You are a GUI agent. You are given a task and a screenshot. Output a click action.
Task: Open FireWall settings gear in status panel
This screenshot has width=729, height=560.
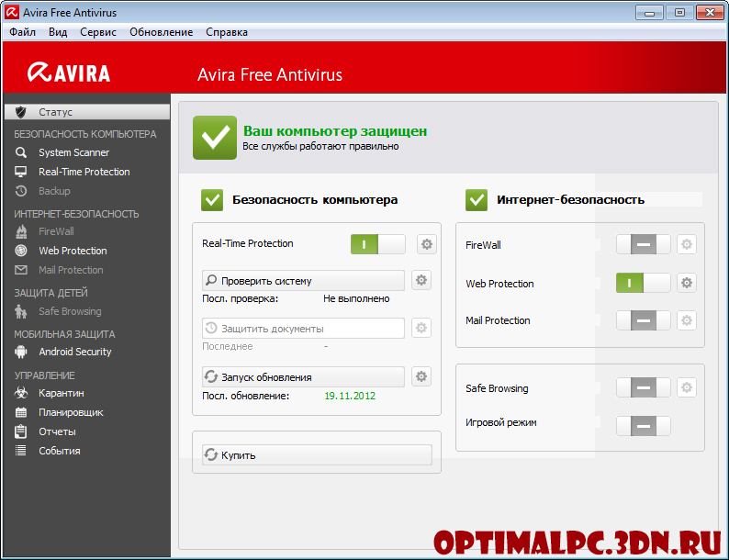click(x=687, y=244)
